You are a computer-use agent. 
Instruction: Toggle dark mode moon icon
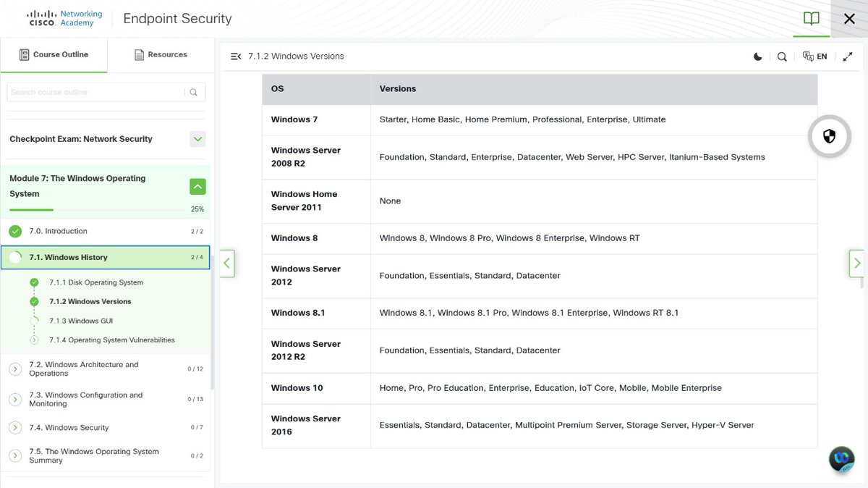(758, 56)
